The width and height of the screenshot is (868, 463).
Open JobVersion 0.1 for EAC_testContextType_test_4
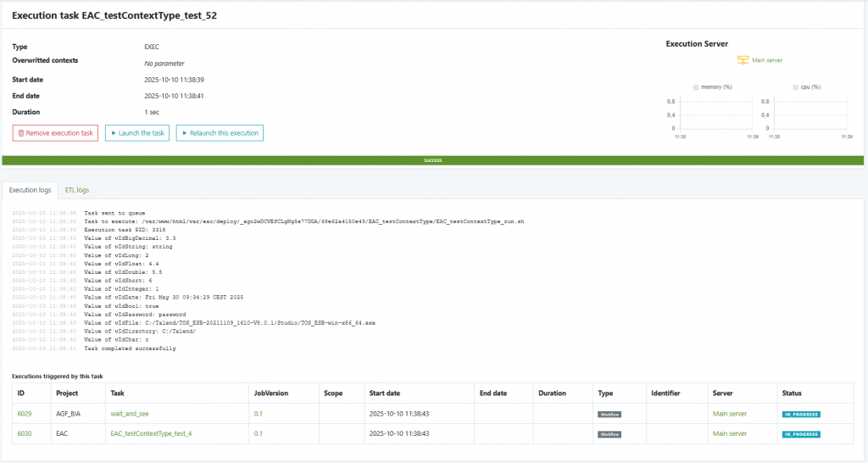click(259, 433)
